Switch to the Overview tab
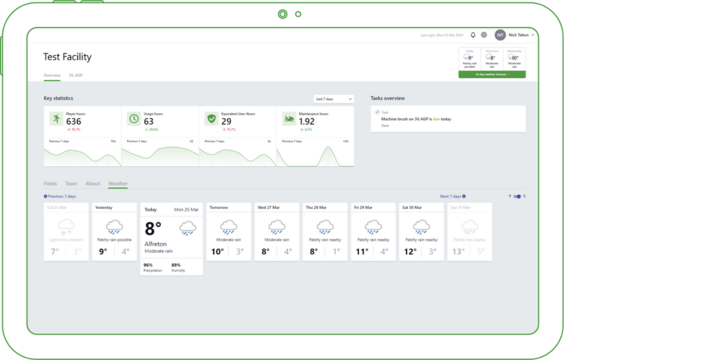 (x=52, y=75)
